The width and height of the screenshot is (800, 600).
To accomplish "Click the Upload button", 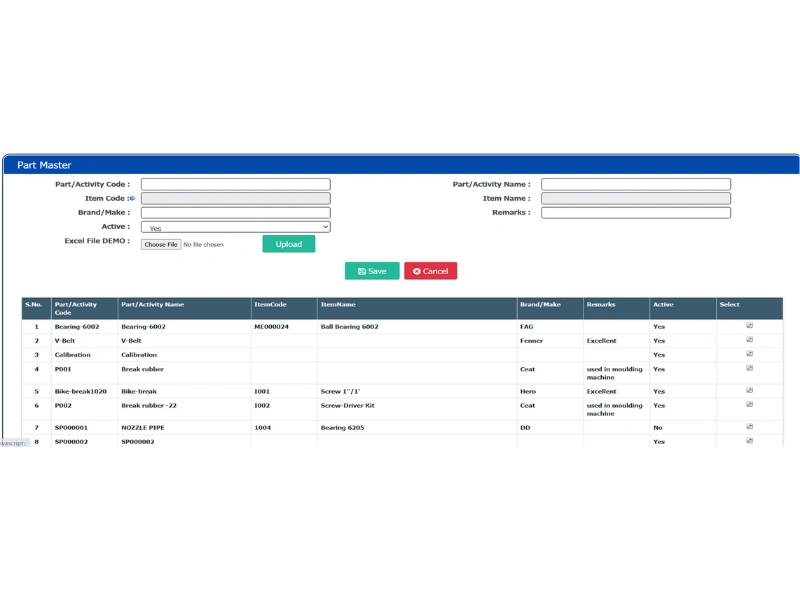I will (x=288, y=243).
